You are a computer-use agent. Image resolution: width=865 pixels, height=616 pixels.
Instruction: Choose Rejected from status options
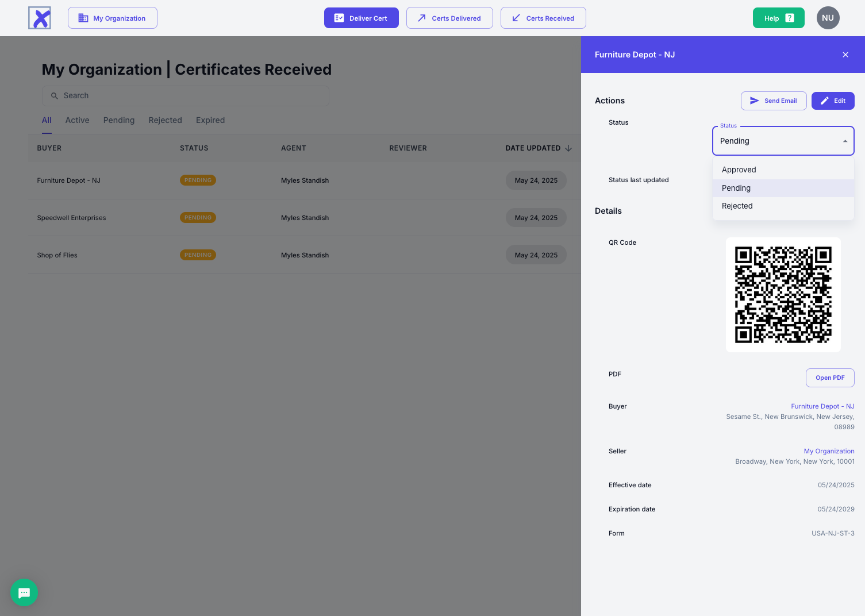click(737, 206)
